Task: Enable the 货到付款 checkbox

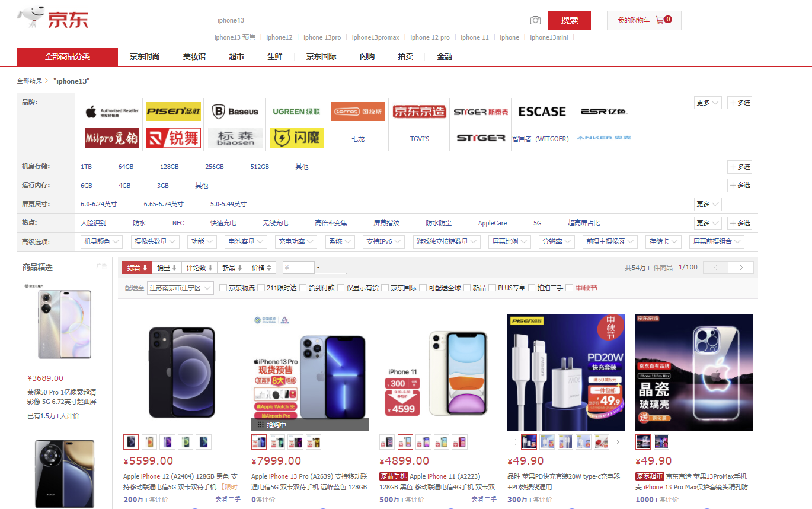Action: (x=303, y=288)
